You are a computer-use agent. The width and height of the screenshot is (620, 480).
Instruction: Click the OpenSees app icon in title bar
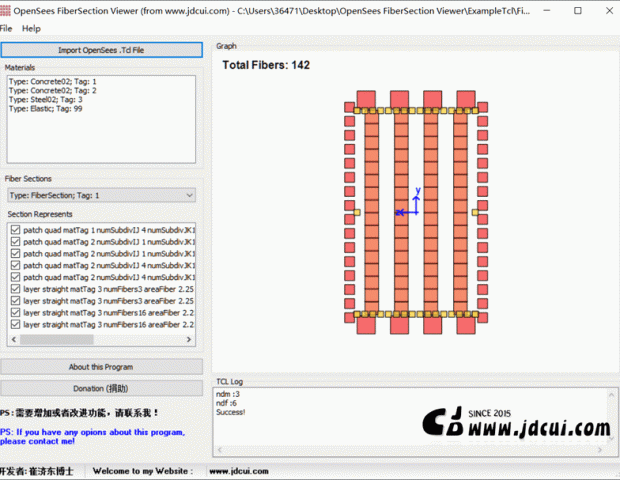7,9
